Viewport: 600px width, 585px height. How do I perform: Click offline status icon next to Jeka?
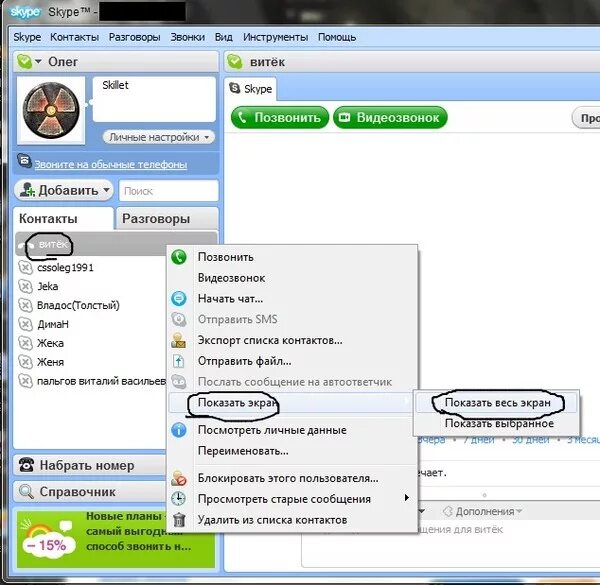[25, 286]
